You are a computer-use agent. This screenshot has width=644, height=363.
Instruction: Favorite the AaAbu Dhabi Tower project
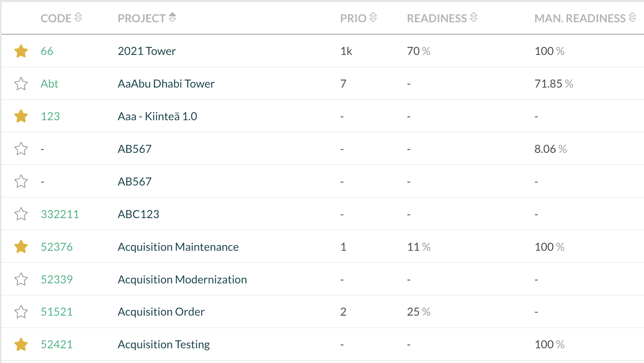click(21, 84)
